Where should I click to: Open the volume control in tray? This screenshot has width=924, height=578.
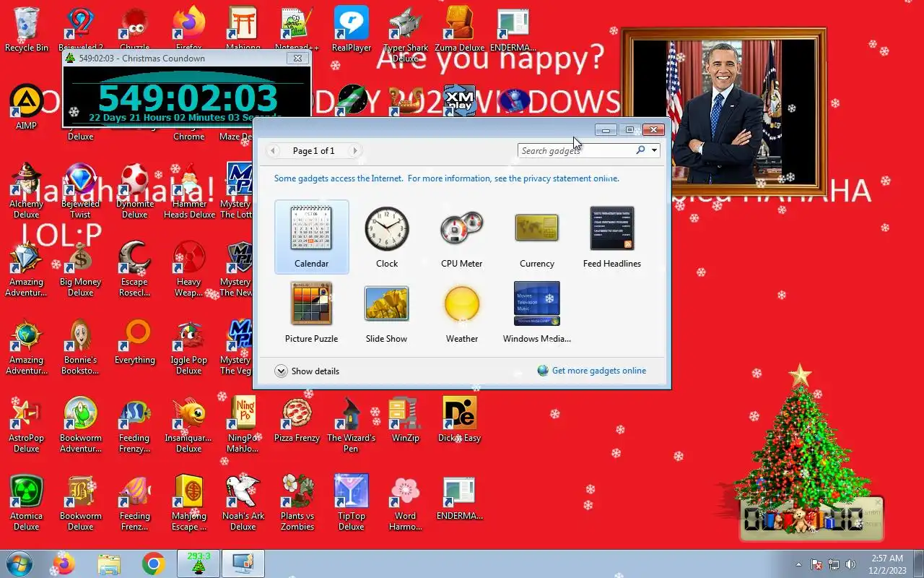click(x=851, y=564)
